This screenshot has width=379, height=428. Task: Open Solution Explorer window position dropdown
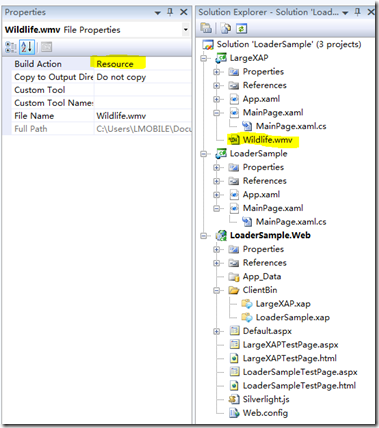(x=345, y=13)
